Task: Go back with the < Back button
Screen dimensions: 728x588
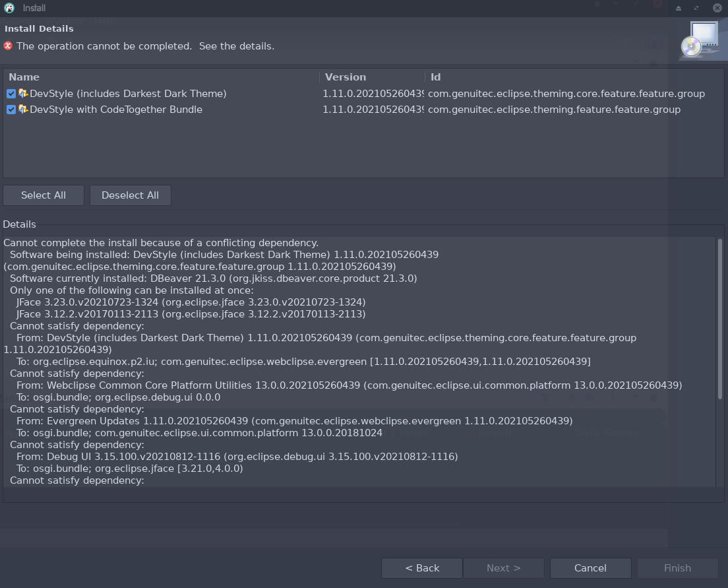Action: (421, 568)
